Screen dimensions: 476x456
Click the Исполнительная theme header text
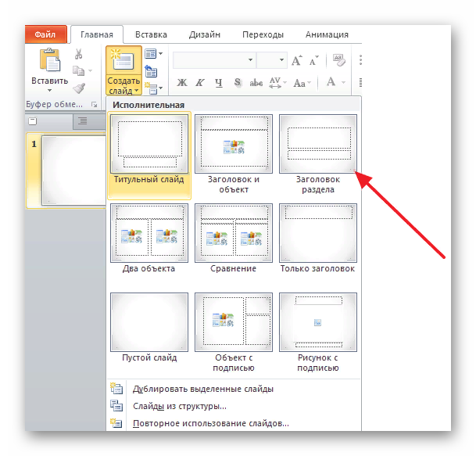tap(149, 105)
